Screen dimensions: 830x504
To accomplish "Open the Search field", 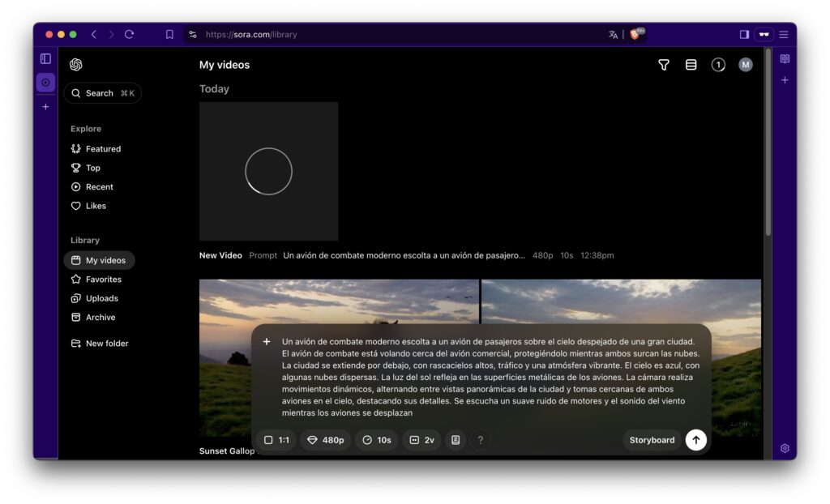I will click(x=103, y=93).
